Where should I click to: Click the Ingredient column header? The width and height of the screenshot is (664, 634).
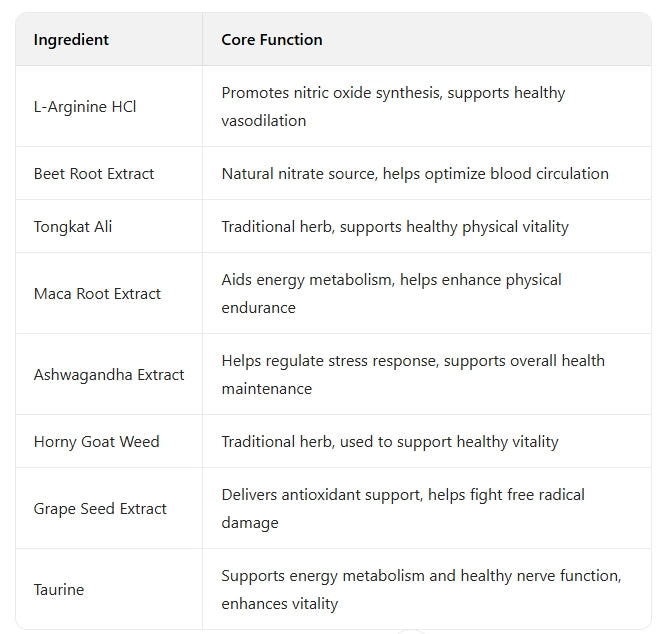tap(71, 40)
